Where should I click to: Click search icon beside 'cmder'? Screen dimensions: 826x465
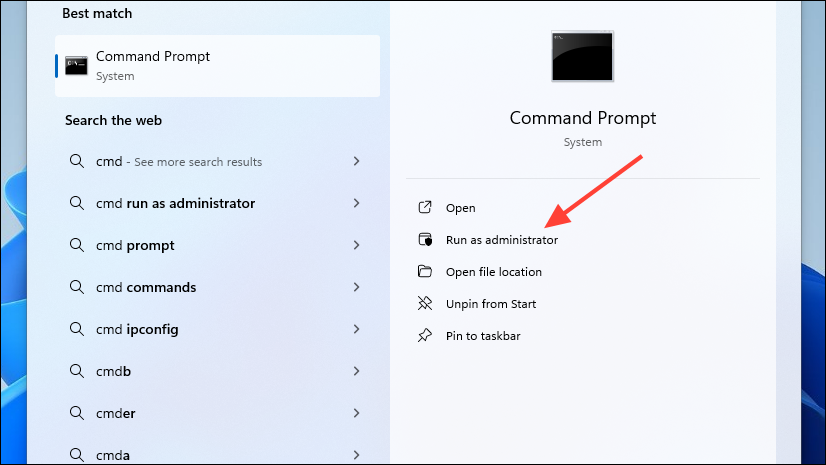coord(77,413)
